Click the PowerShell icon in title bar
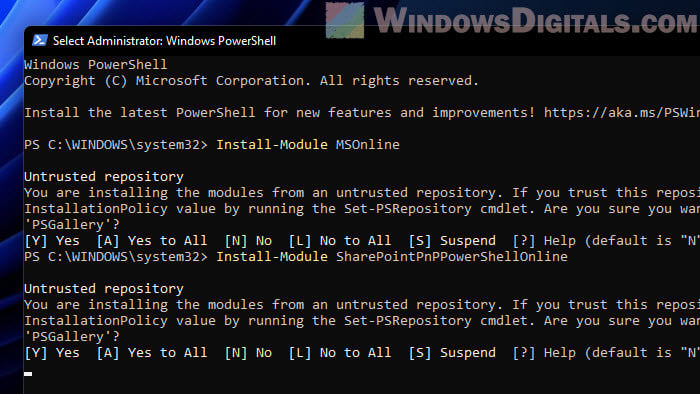This screenshot has height=394, width=700. [40, 41]
